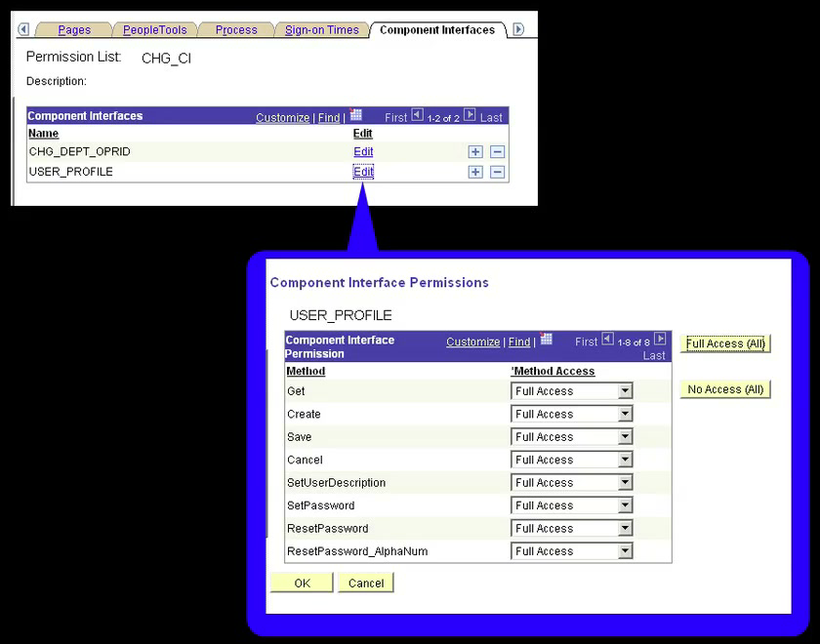Sort by Method Access column header

click(x=553, y=371)
